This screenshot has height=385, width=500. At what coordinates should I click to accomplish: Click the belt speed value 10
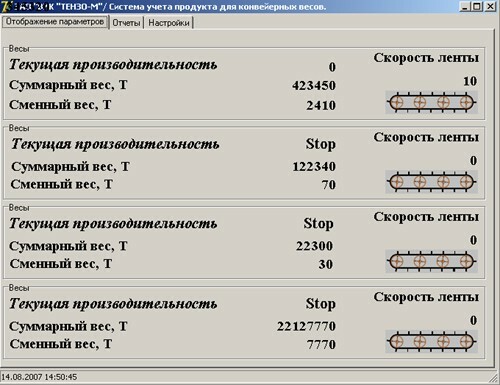click(470, 81)
